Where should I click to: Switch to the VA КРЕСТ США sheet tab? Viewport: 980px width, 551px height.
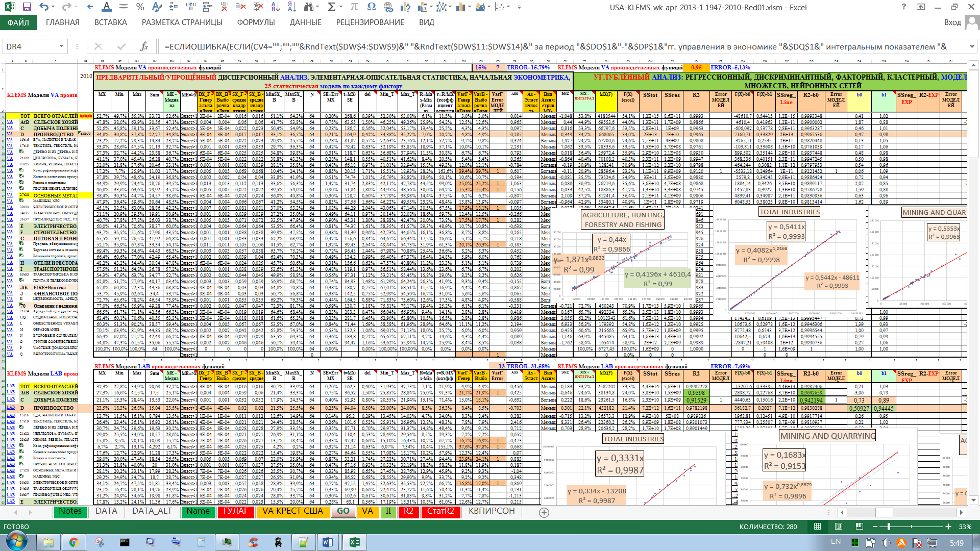tap(292, 511)
